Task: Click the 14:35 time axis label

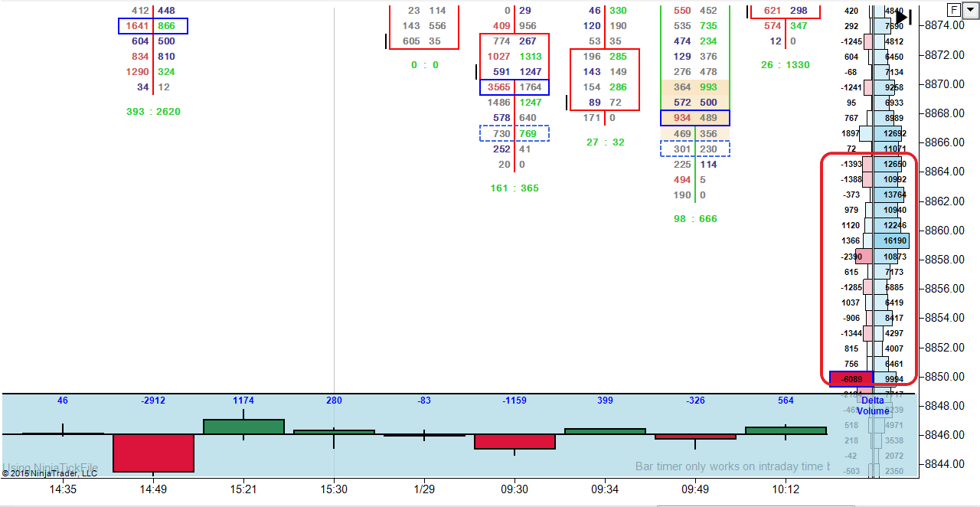Action: [63, 489]
